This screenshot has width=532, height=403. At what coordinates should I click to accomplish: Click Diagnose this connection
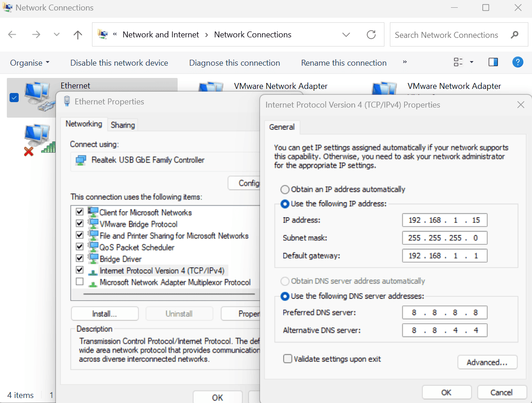[x=235, y=63]
